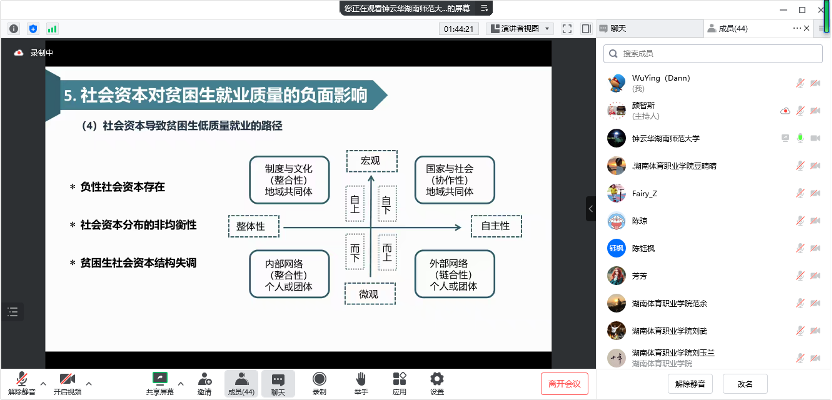Click Fairy_Z's avatar
This screenshot has height=400, width=832.
(x=616, y=193)
